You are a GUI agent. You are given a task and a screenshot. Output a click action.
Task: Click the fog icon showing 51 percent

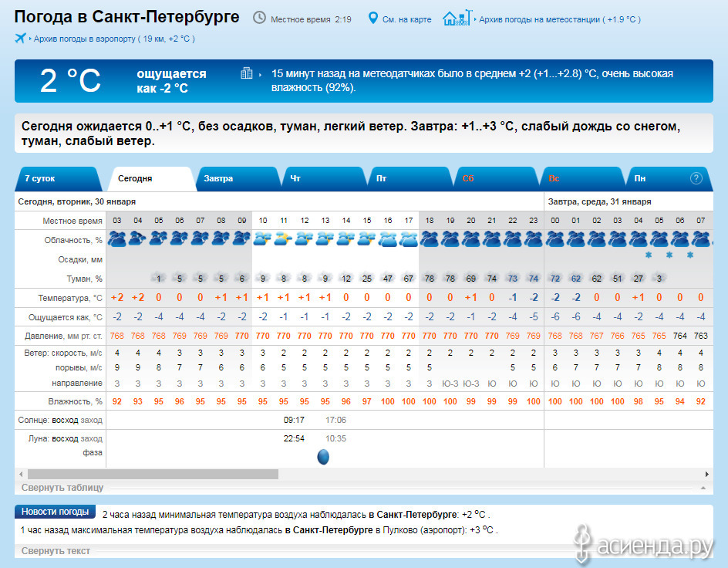coord(618,278)
